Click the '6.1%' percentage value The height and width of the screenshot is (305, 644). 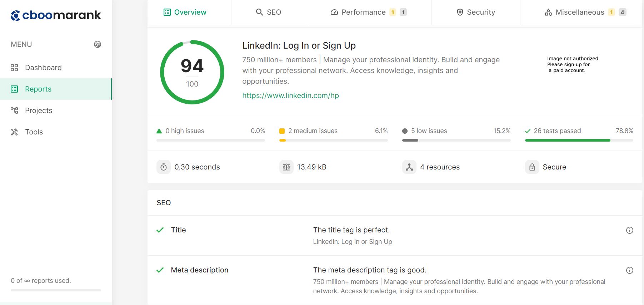coord(381,131)
